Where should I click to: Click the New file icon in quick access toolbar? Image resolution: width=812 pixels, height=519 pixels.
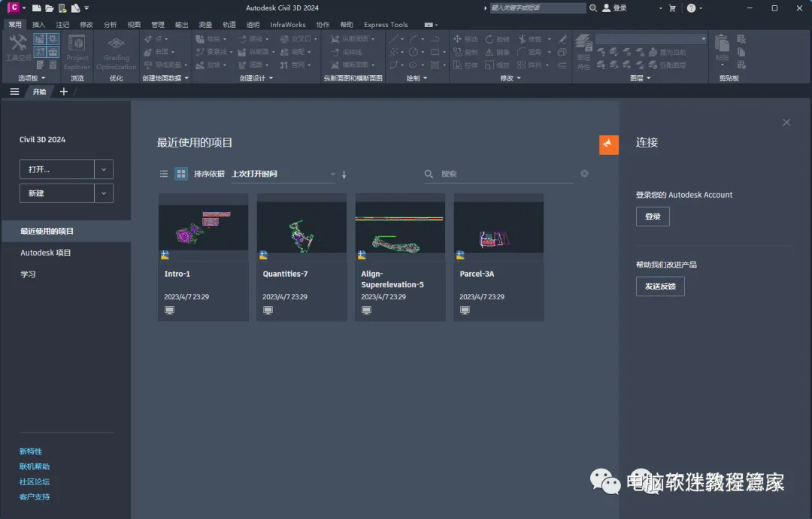pos(37,8)
